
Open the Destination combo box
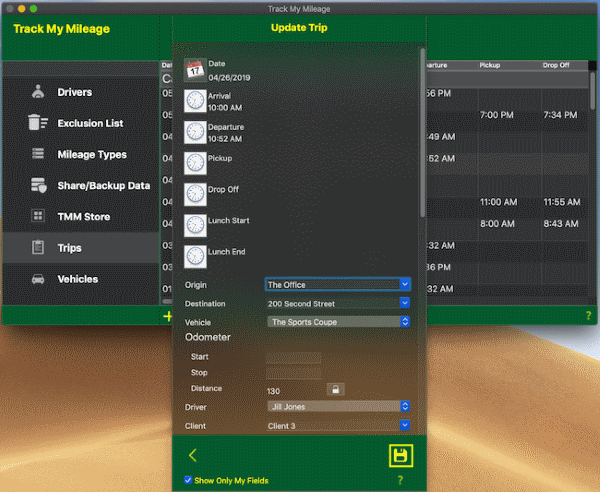click(405, 303)
